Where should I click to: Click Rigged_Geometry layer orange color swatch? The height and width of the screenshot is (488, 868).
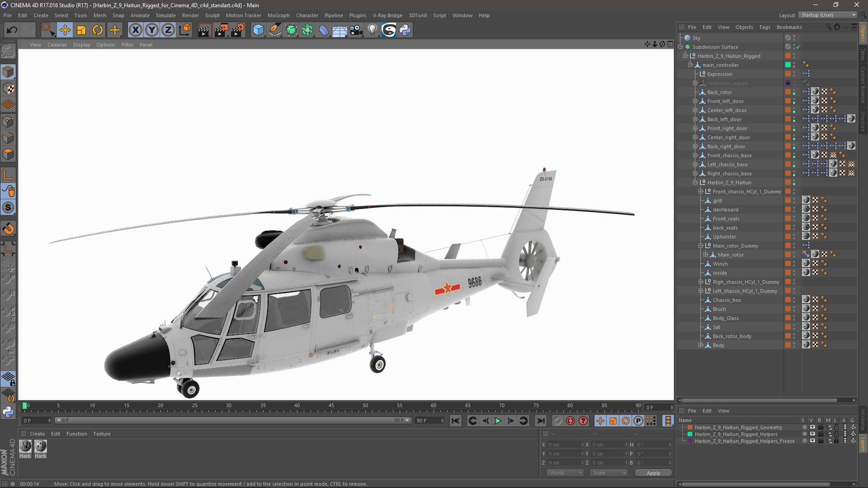click(690, 427)
